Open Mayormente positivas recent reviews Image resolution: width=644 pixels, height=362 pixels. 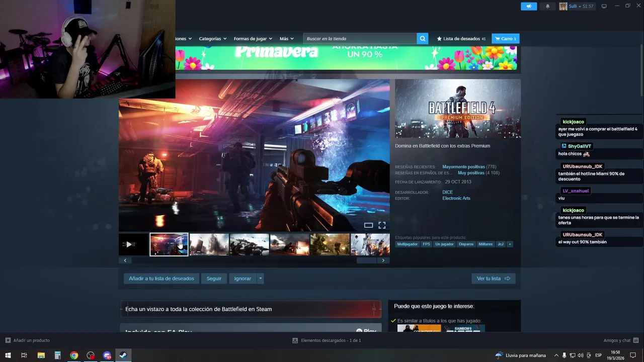pos(463,166)
